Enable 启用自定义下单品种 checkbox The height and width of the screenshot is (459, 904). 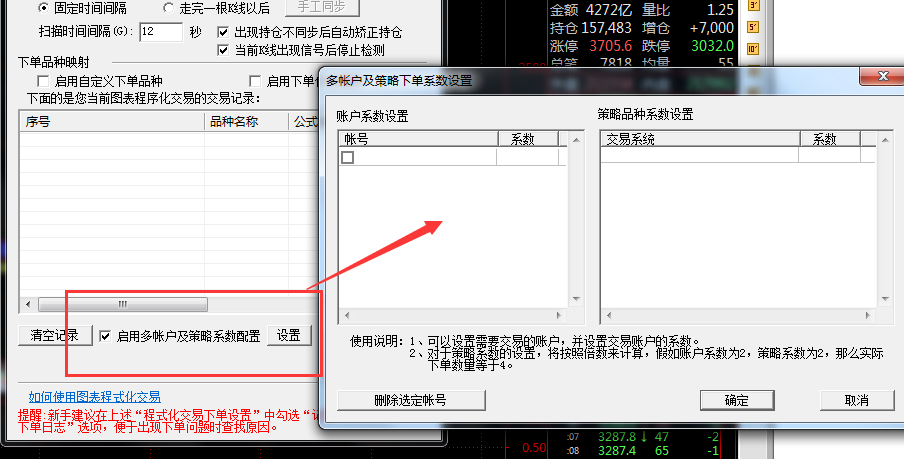pos(43,81)
